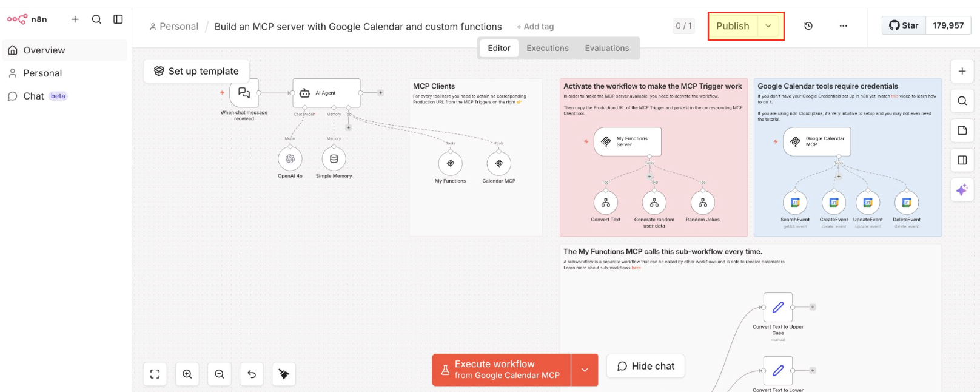Click Add tag
The image size is (980, 392).
tap(535, 27)
